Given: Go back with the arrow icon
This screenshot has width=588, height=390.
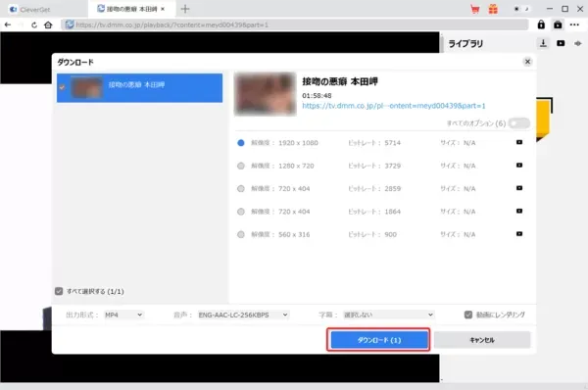Looking at the screenshot, I should point(8,25).
